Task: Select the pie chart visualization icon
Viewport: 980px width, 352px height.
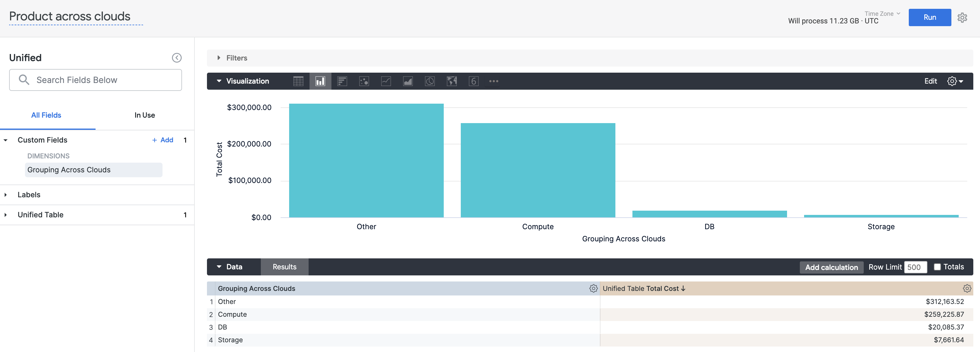Action: point(429,81)
